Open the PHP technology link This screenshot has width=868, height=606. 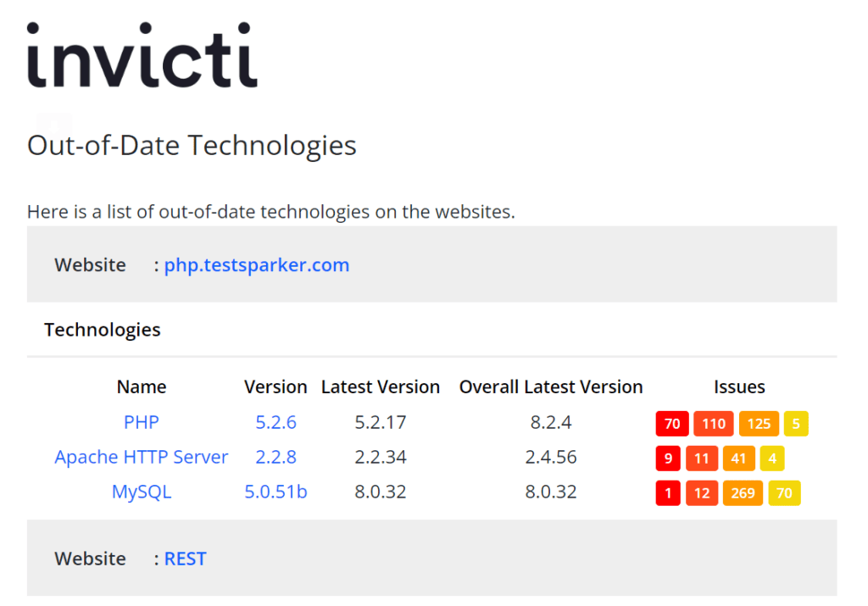click(142, 422)
